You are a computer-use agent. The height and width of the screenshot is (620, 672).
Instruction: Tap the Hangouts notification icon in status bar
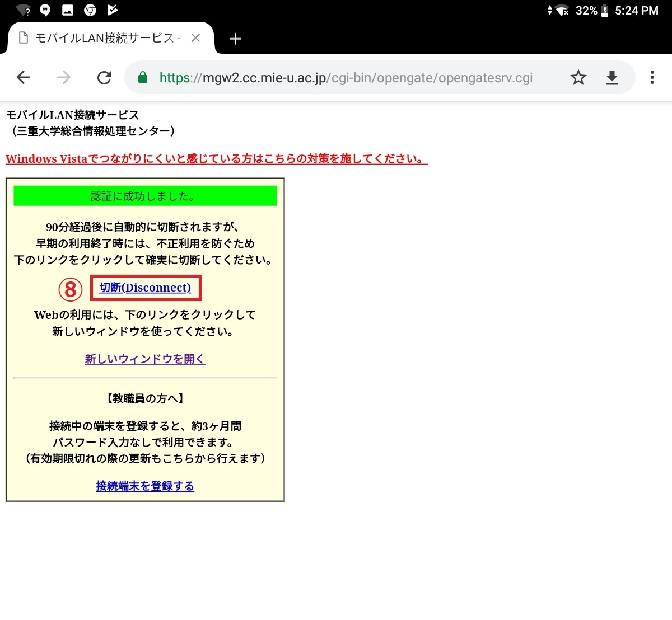tap(46, 10)
